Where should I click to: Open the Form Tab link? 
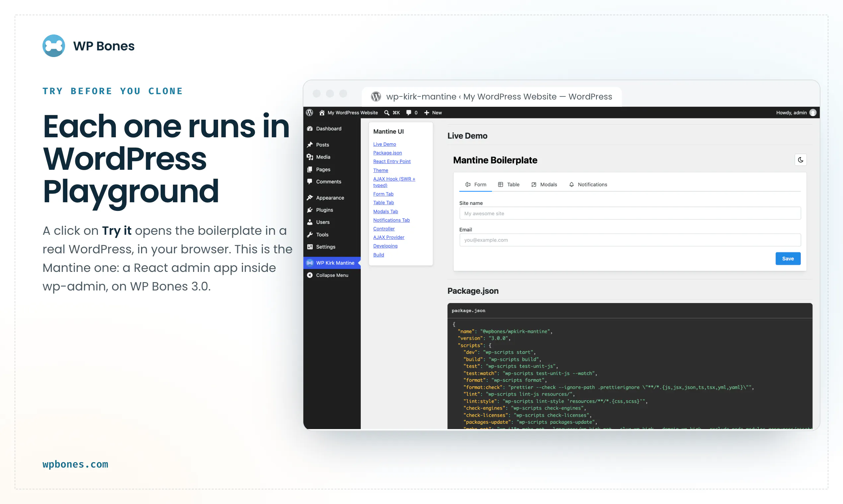[x=383, y=194]
